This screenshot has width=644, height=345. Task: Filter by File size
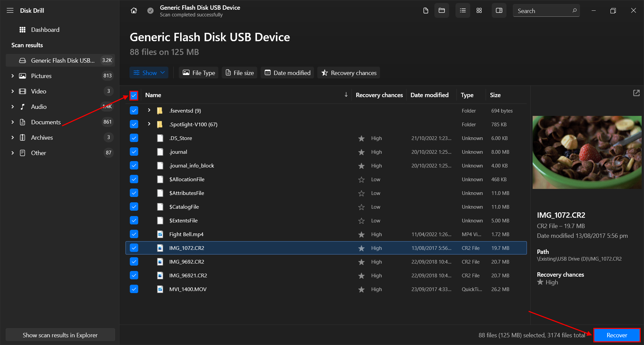click(239, 73)
